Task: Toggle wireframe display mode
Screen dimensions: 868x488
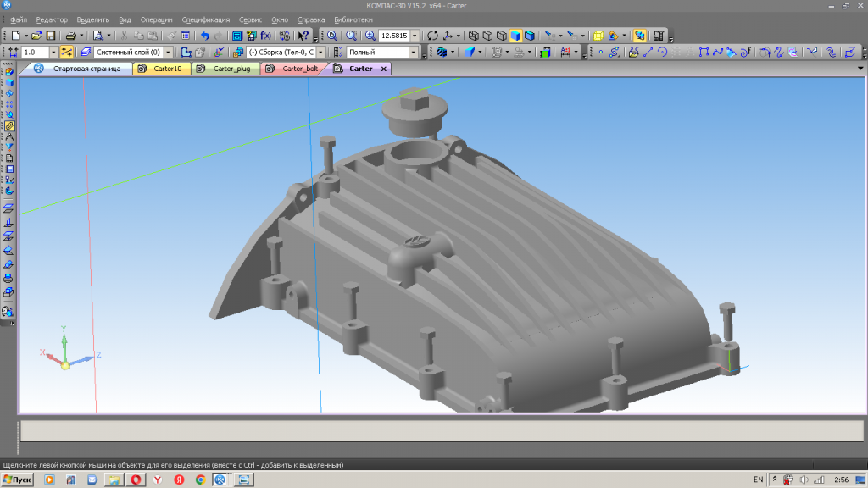Action: pos(474,36)
